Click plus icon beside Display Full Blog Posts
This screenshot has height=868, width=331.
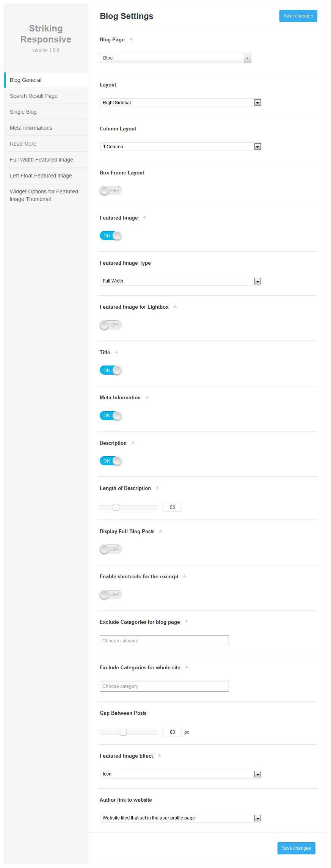tap(161, 531)
